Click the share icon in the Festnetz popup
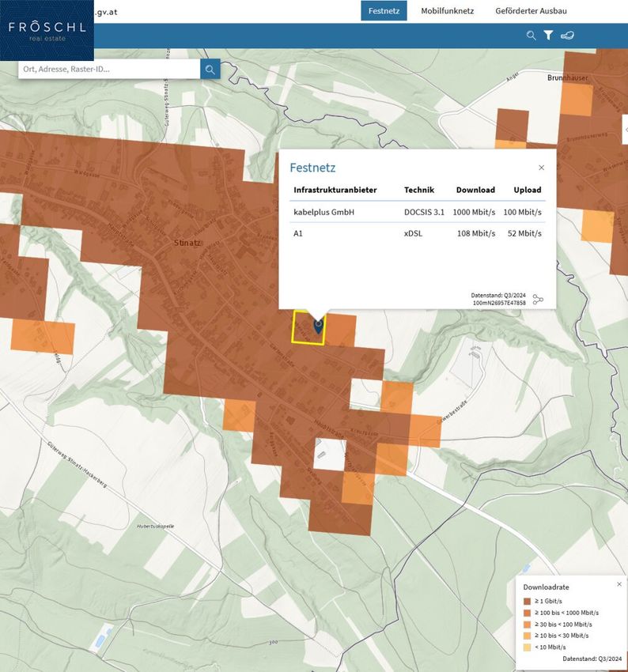Image resolution: width=628 pixels, height=672 pixels. (539, 300)
